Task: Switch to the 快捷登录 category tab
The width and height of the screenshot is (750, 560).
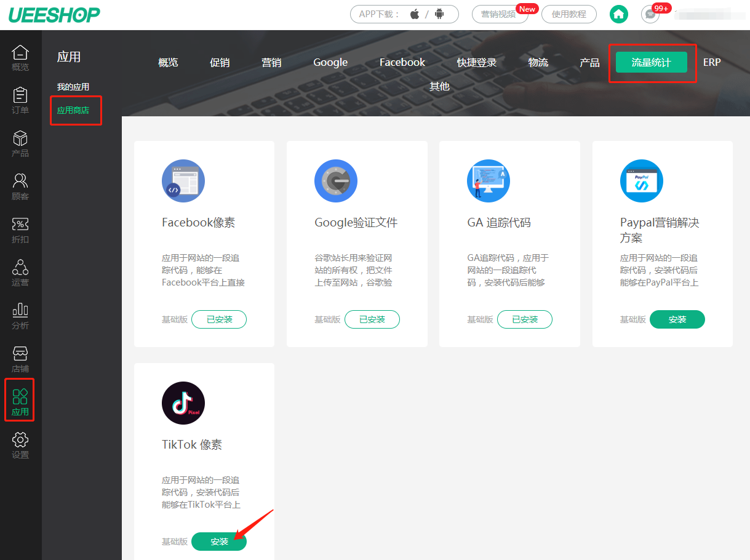Action: [x=477, y=62]
